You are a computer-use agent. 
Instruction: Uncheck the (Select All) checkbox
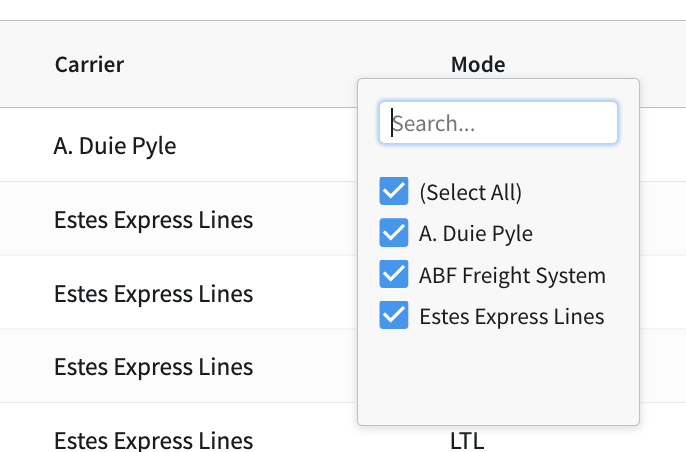(394, 192)
